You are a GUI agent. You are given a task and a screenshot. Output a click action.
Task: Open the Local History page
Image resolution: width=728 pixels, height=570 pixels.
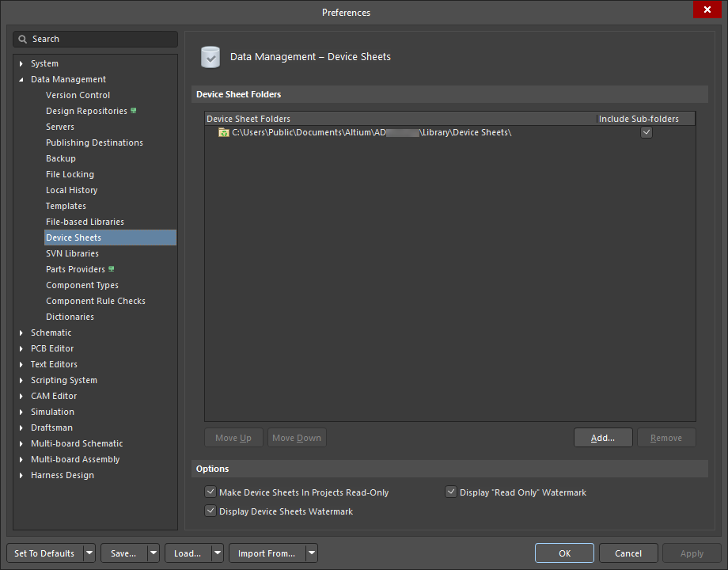point(71,190)
